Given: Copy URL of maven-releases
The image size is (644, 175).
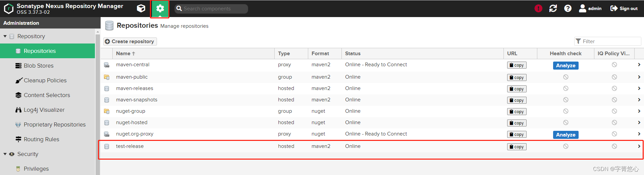Looking at the screenshot, I should pos(517,89).
